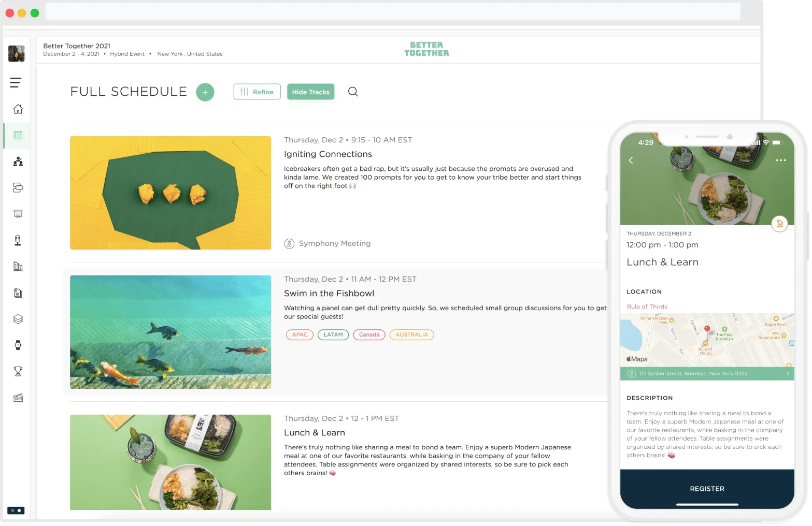Image resolution: width=812 pixels, height=526 pixels.
Task: Select the AUSTRALIA track tag
Action: tap(412, 334)
